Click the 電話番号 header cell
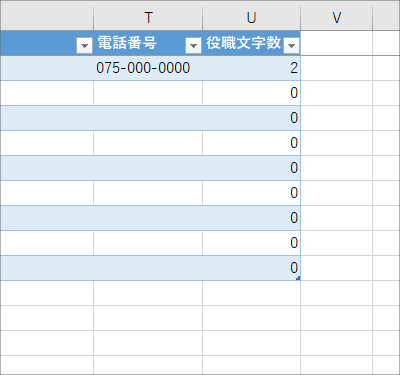Image resolution: width=400 pixels, height=375 pixels. click(x=148, y=43)
